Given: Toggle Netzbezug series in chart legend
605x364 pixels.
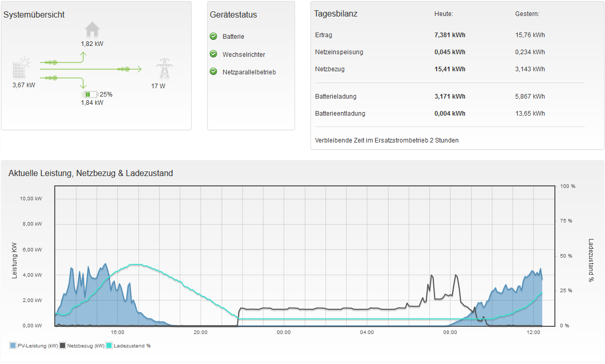Looking at the screenshot, I should 85,346.
